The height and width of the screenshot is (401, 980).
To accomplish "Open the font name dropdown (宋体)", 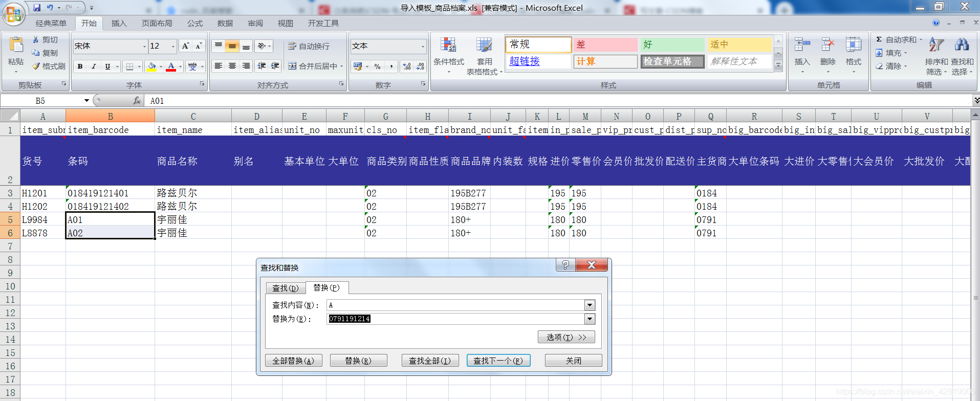I will (144, 46).
